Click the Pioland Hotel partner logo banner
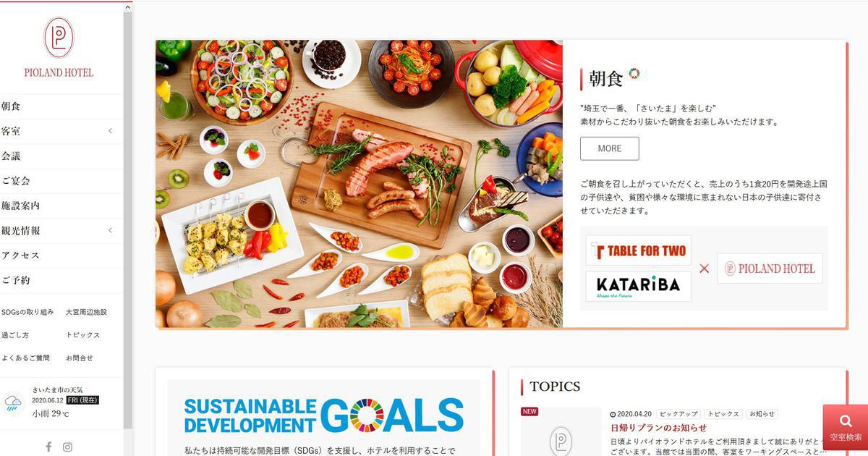Image resolution: width=868 pixels, height=456 pixels. pos(770,269)
